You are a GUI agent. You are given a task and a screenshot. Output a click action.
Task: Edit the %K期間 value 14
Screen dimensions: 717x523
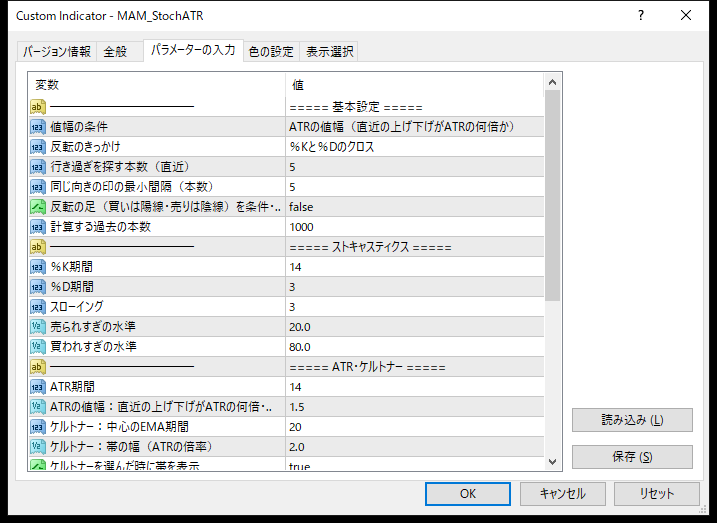click(415, 267)
